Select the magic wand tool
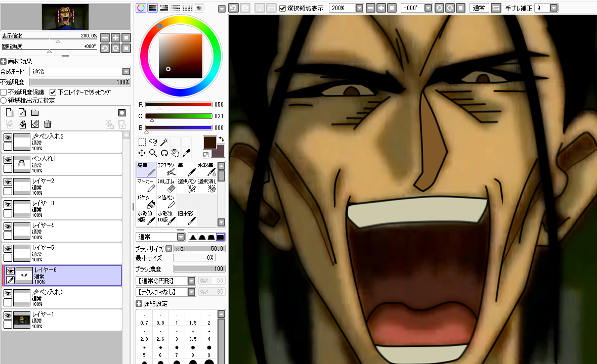This screenshot has height=364, width=597. (x=164, y=142)
